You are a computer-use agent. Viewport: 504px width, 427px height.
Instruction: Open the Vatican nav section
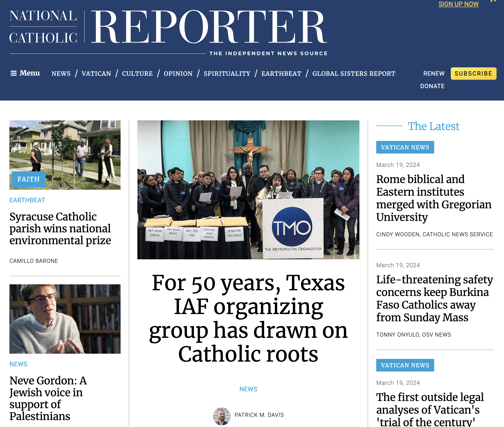click(96, 74)
